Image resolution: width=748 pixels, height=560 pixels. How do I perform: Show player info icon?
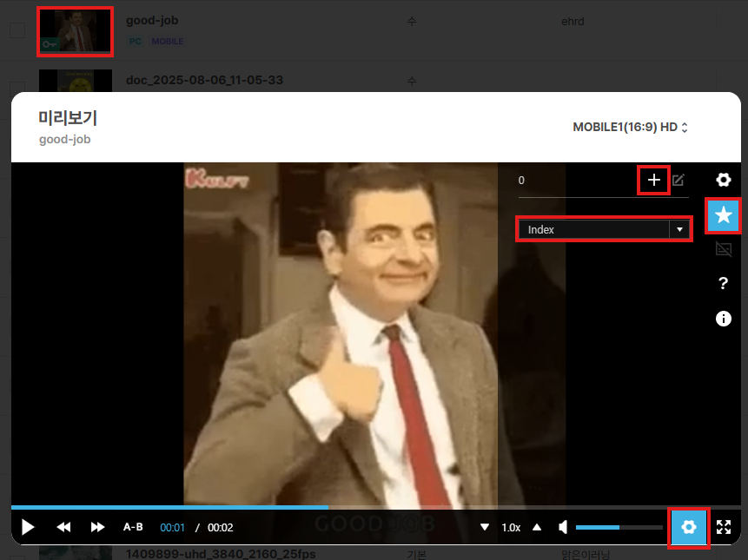(x=724, y=319)
